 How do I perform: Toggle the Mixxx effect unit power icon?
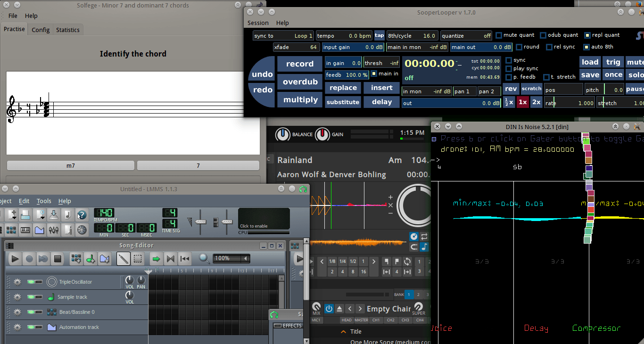(x=329, y=309)
